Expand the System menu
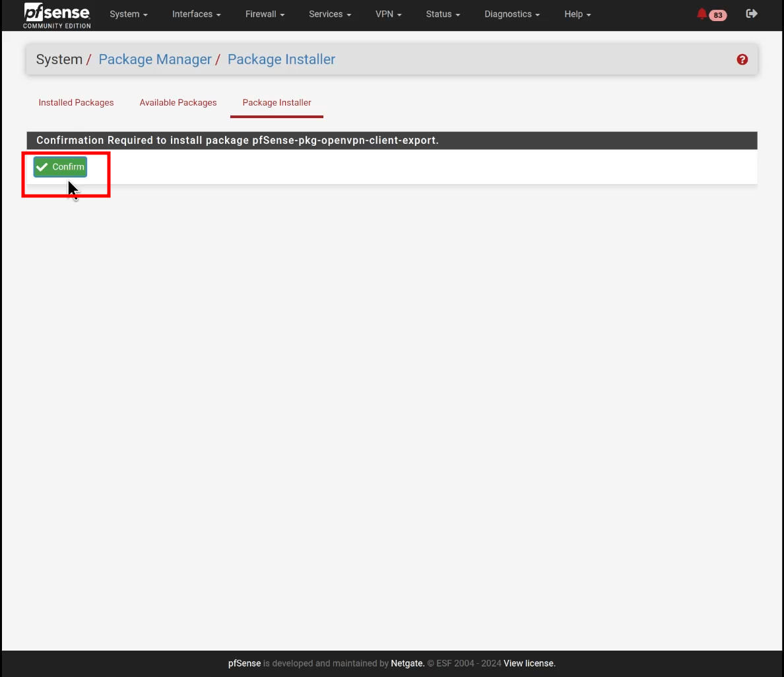 click(129, 14)
